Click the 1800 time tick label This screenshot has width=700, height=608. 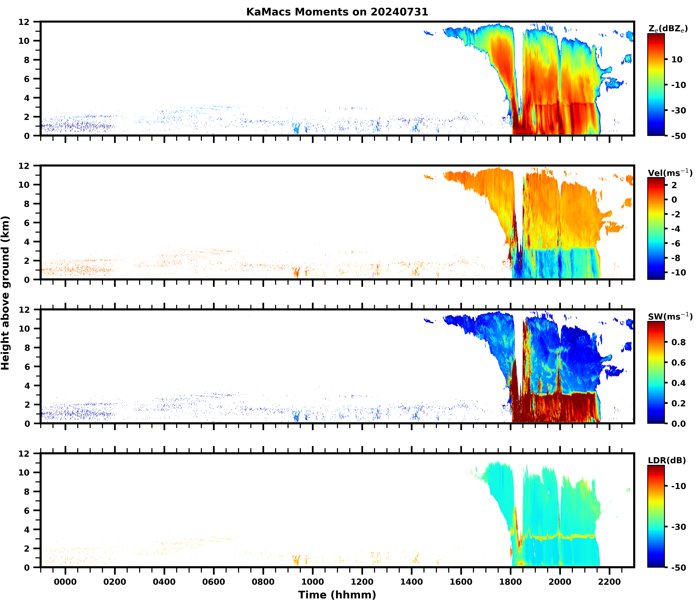(510, 582)
